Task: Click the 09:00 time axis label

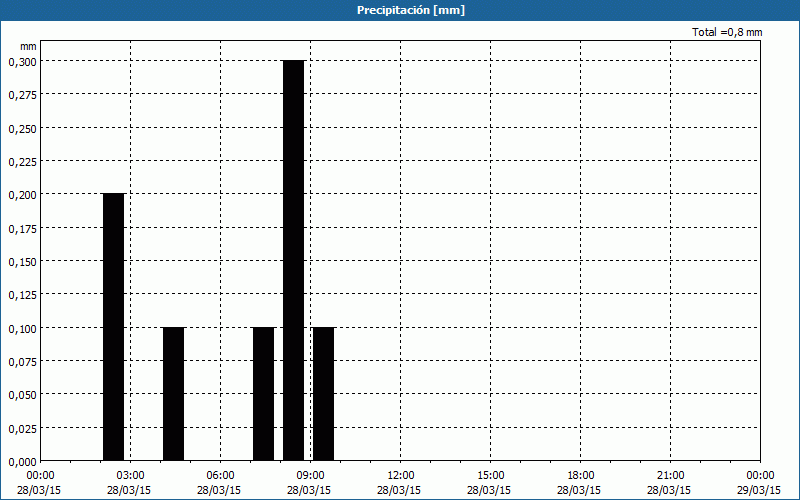Action: pyautogui.click(x=310, y=476)
